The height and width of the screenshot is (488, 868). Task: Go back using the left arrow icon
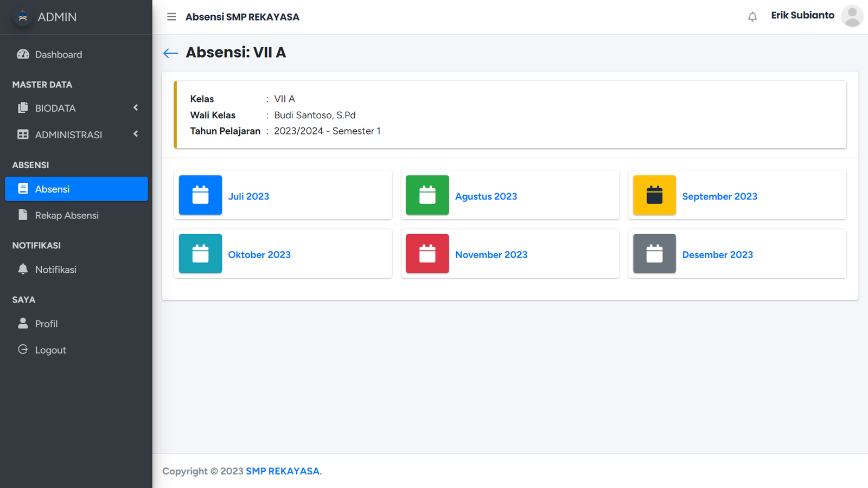click(171, 53)
